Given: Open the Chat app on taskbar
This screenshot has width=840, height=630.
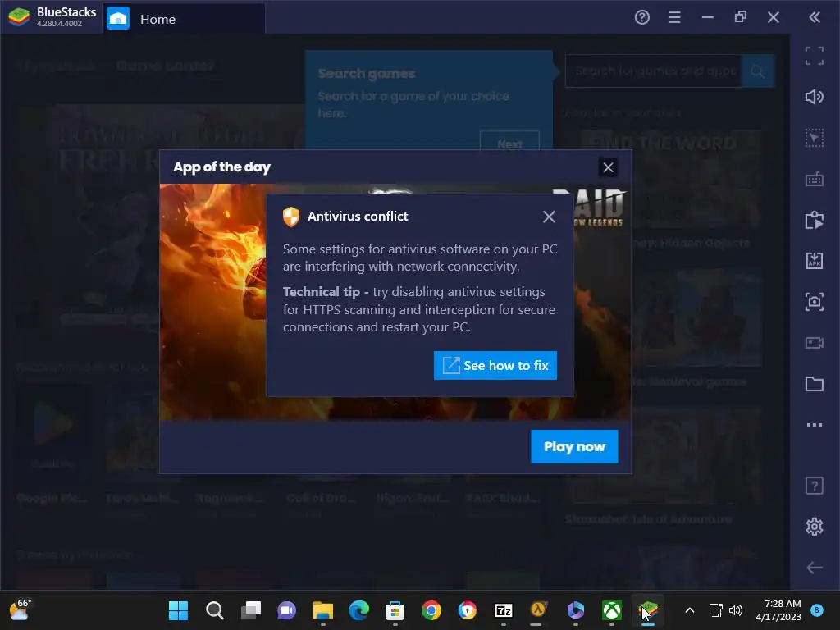Looking at the screenshot, I should click(x=286, y=610).
